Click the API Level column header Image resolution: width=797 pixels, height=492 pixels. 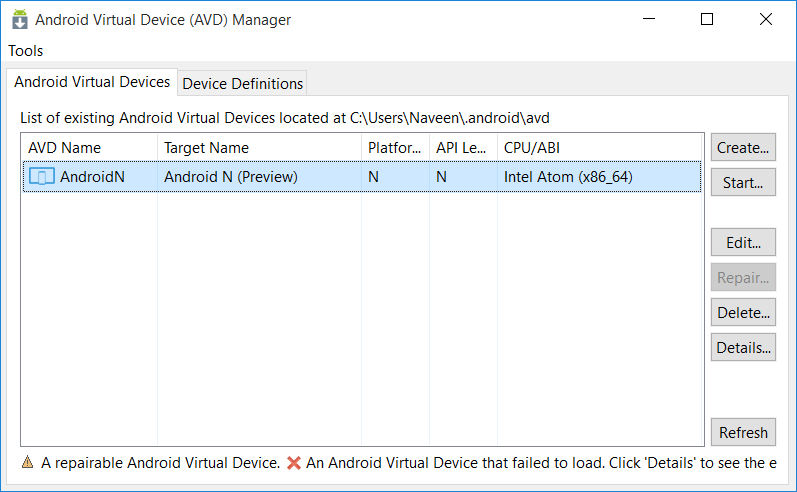tap(464, 148)
